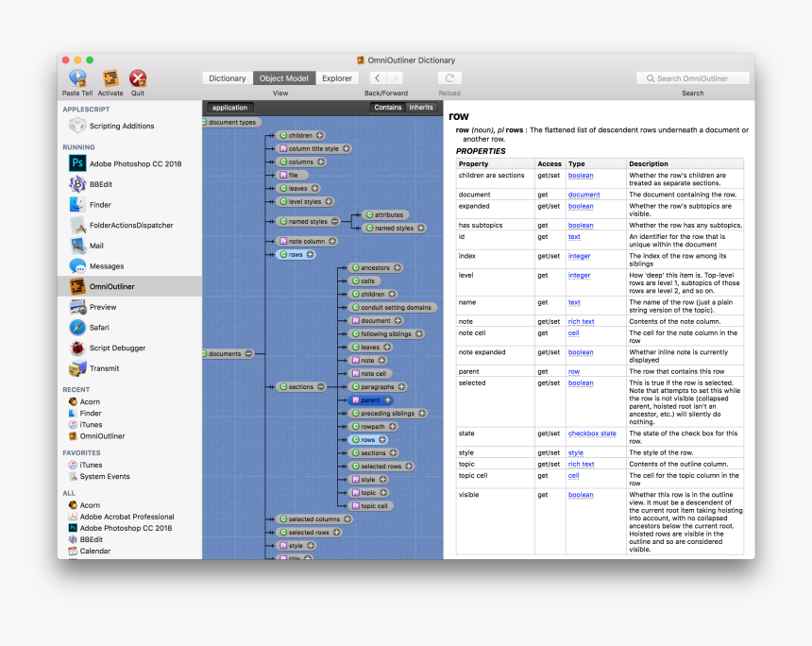
Task: Click the Paste Tell toolbar icon
Action: coord(77,78)
